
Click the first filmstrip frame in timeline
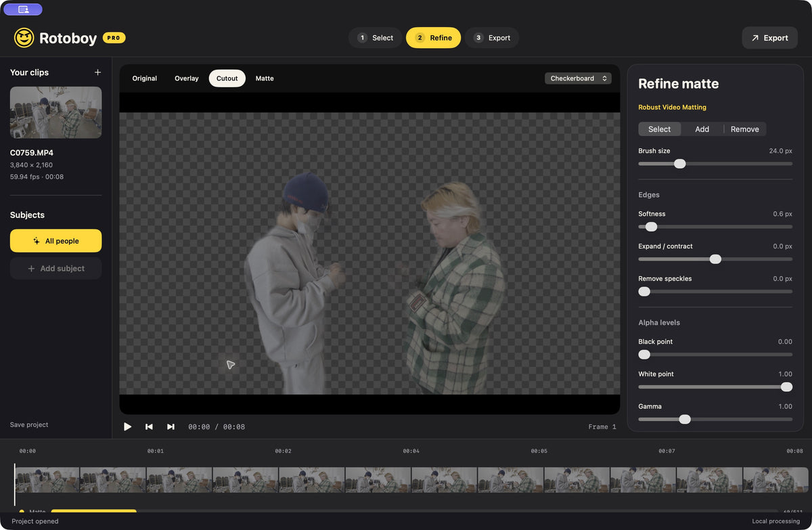[47, 480]
